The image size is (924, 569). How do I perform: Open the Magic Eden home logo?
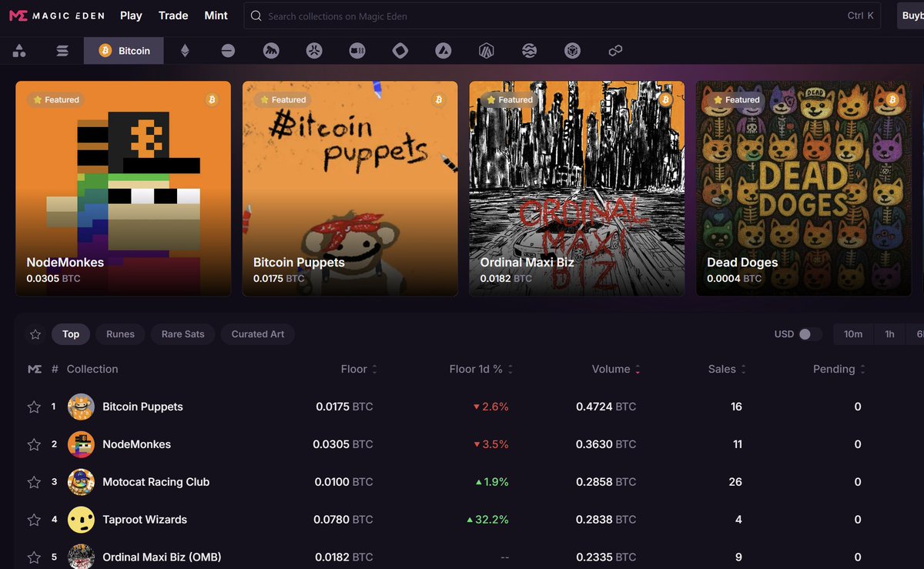56,15
